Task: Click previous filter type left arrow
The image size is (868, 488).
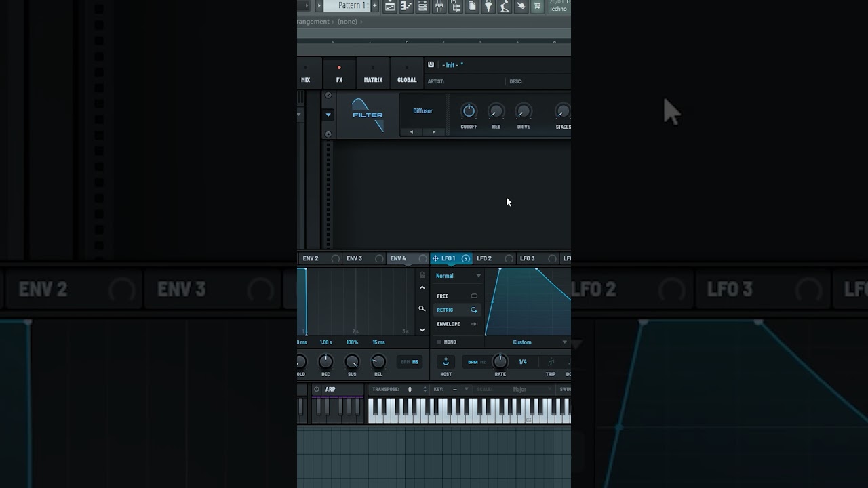Action: 412,131
